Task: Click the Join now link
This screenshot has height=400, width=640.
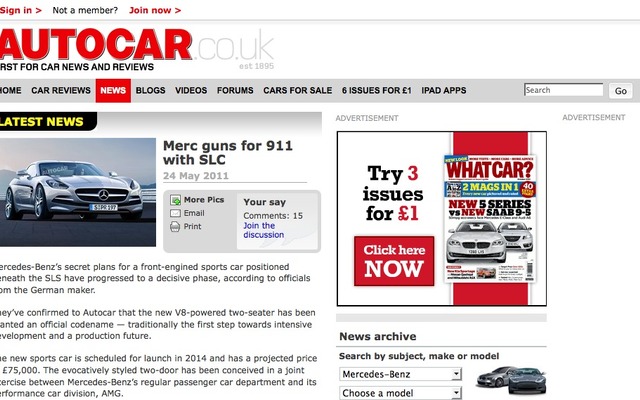Action: point(155,11)
